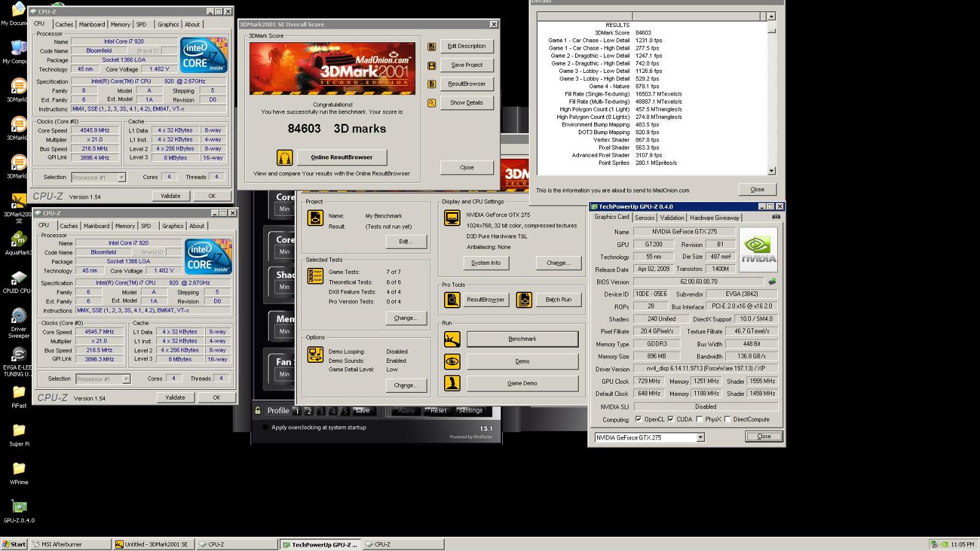
Task: Click the Afterburner profile lock icon
Action: (x=258, y=411)
